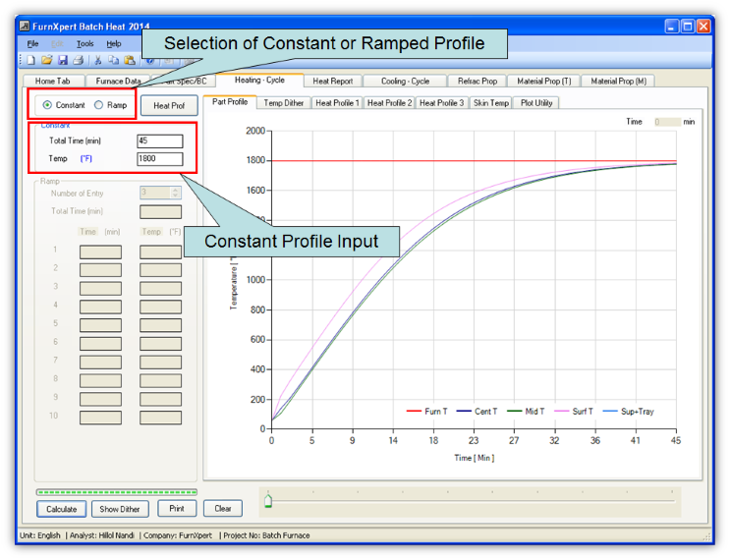
Task: Click the Calculate button
Action: point(62,509)
